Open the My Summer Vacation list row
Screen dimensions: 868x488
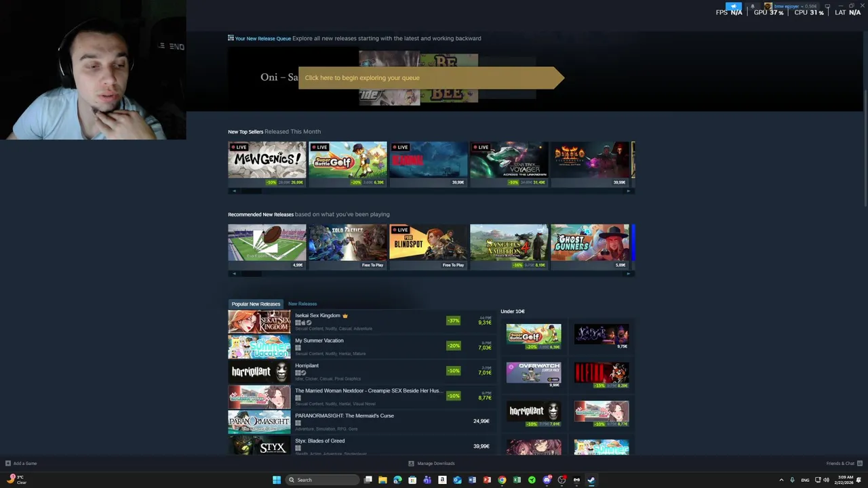coord(361,346)
